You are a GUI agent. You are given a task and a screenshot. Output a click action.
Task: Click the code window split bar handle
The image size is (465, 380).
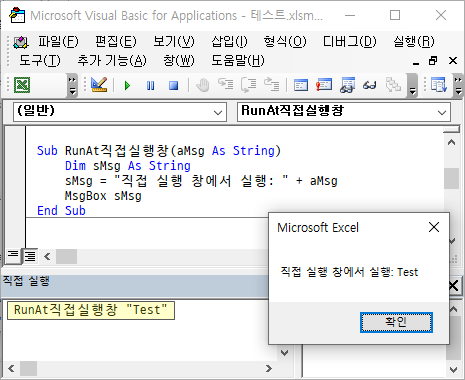[x=452, y=129]
